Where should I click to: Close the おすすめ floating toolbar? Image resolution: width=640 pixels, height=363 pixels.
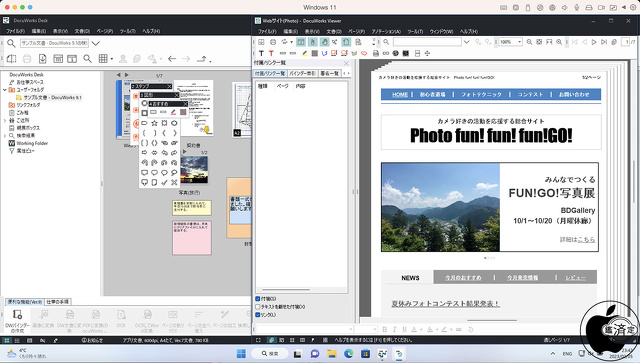185,104
